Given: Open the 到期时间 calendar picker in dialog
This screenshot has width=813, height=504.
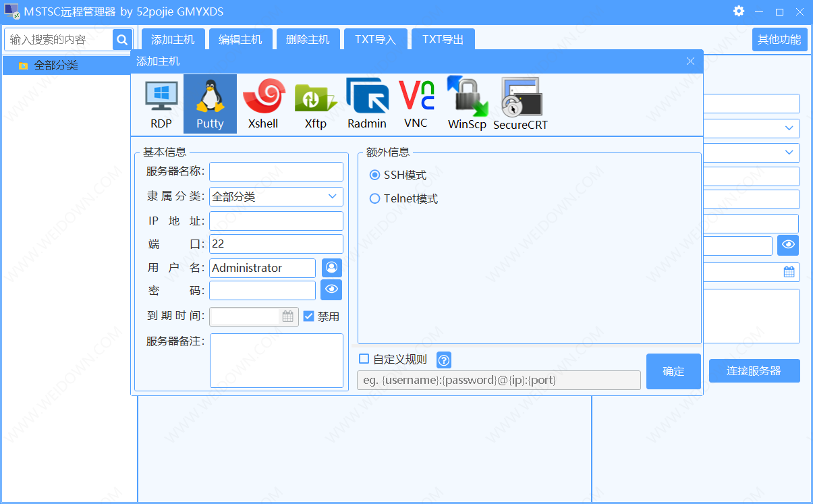Looking at the screenshot, I should (288, 316).
